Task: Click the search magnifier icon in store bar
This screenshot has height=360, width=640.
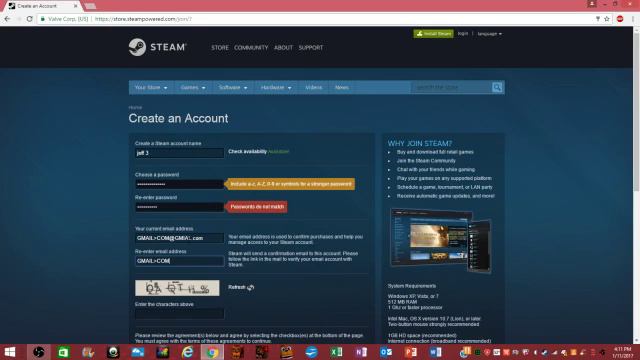Action: click(497, 87)
